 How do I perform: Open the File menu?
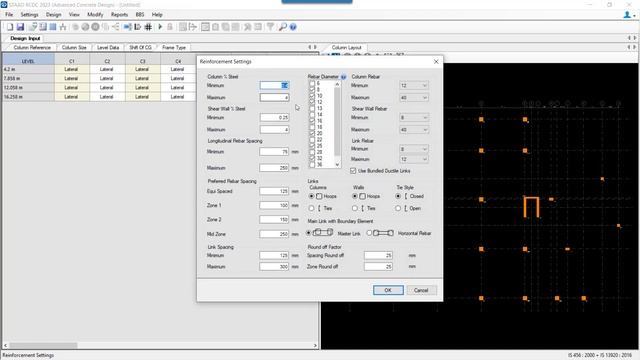click(x=9, y=15)
